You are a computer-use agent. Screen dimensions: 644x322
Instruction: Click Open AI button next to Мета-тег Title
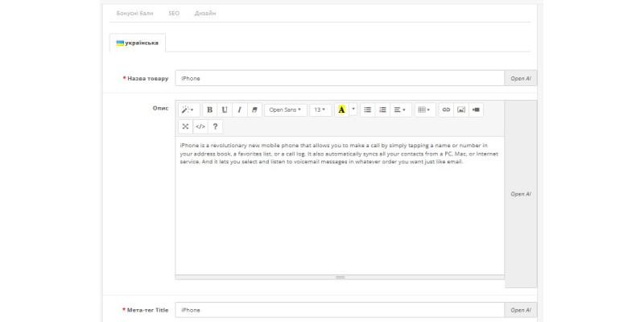520,310
